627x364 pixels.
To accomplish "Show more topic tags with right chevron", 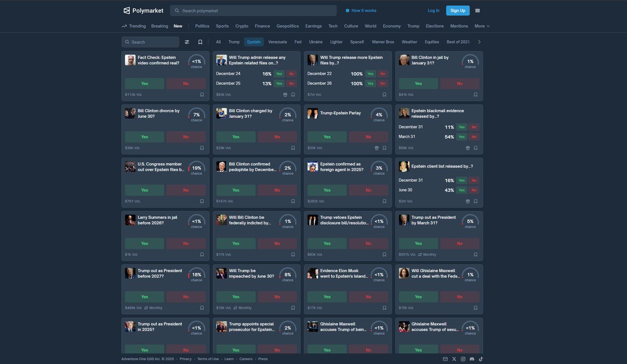I will click(x=479, y=42).
